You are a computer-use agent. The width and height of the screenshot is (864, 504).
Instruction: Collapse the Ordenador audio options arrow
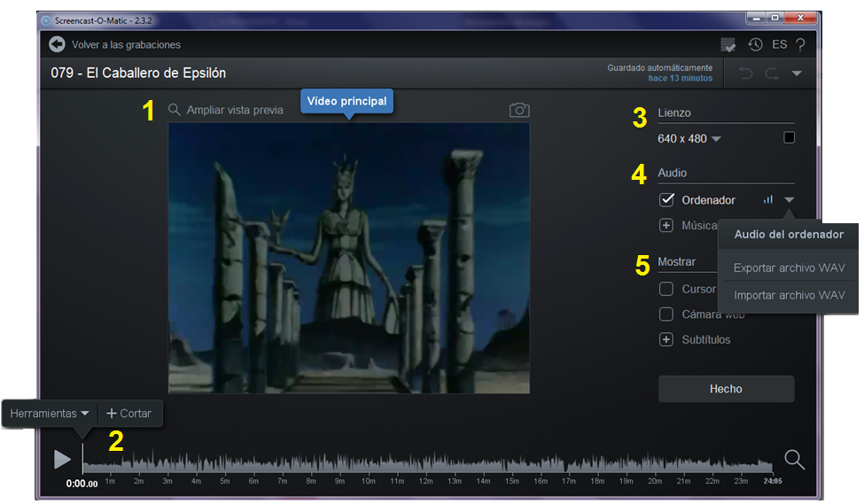pyautogui.click(x=789, y=199)
